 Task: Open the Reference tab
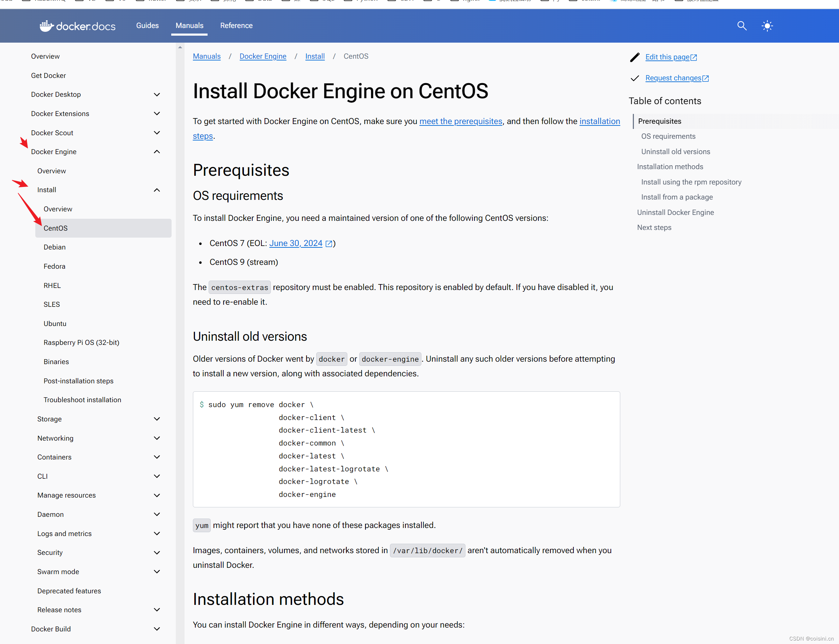coord(236,26)
